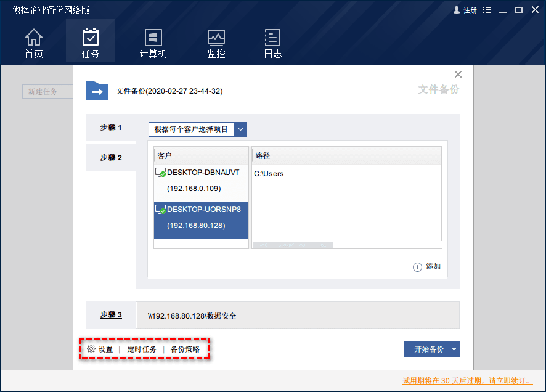Click the \\192.168.80.128\数据安全 destination field
The height and width of the screenshot is (392, 546).
click(298, 315)
